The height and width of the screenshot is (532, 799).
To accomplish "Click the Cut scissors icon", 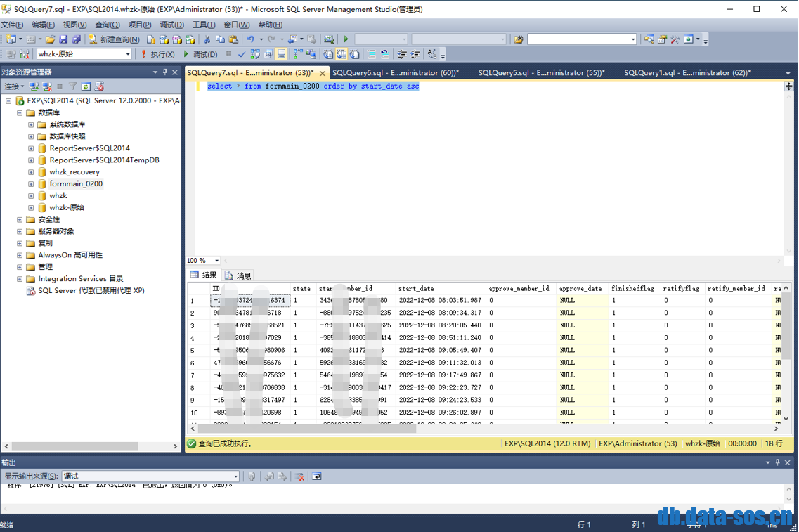I will [x=207, y=39].
